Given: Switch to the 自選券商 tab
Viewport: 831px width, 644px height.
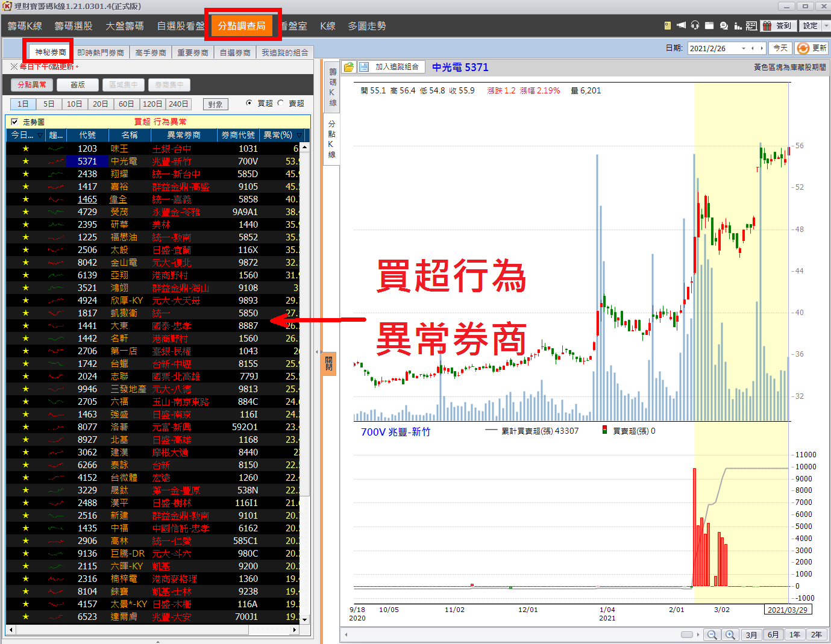Looking at the screenshot, I should tap(235, 52).
